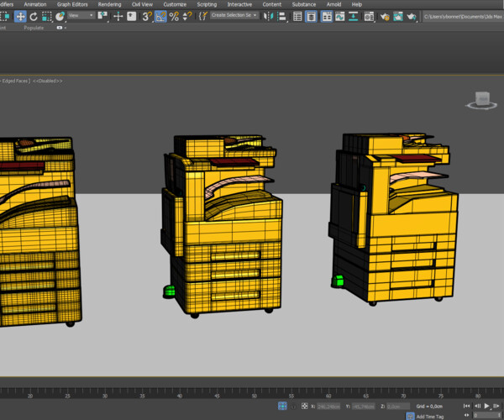Viewport: 504px width, 420px height.
Task: Step to the previous frame
Action: (477, 406)
